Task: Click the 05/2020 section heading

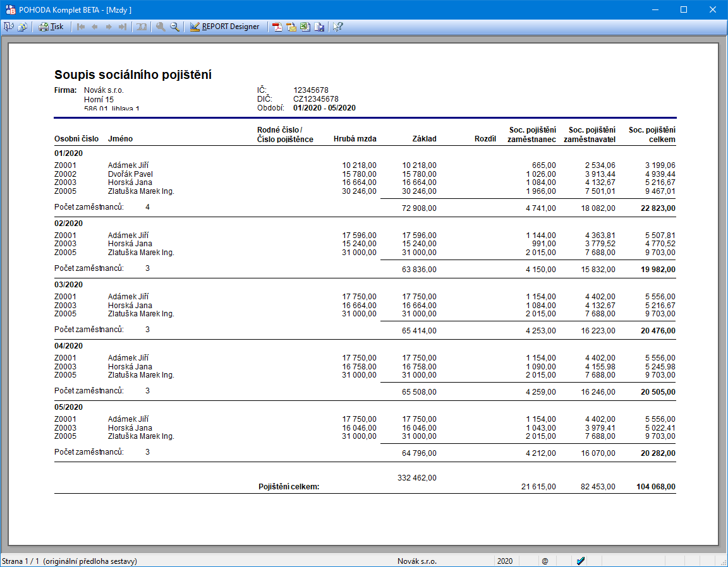Action: coord(68,407)
